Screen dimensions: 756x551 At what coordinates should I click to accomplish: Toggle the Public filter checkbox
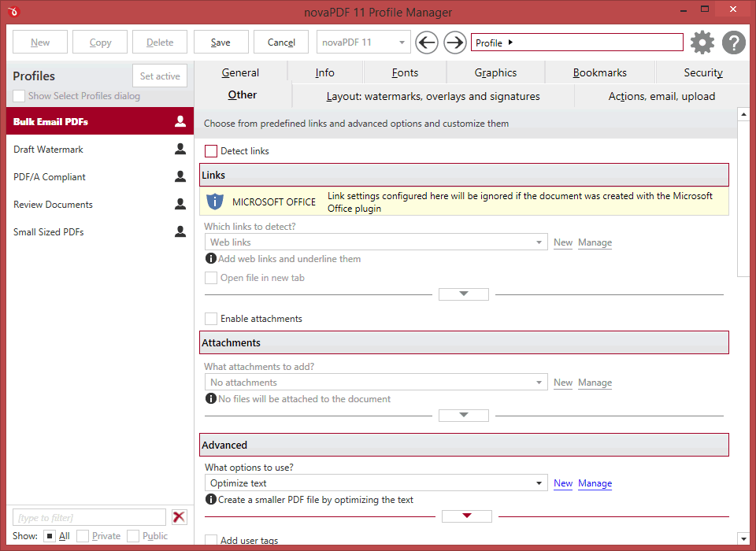click(x=133, y=535)
